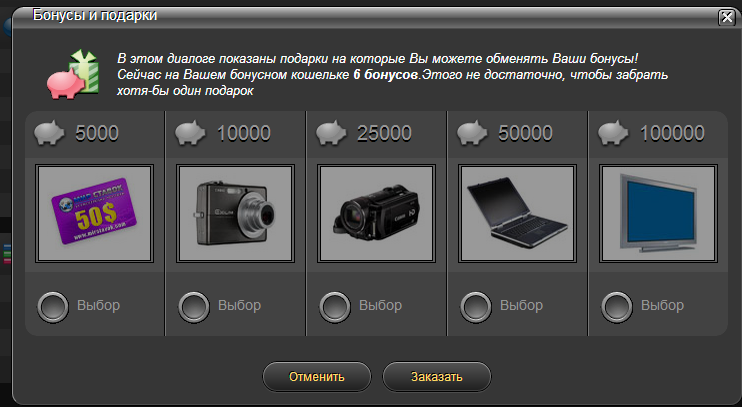742x407 pixels.
Task: Select the 25000 bonus gift radio button
Action: 335,307
